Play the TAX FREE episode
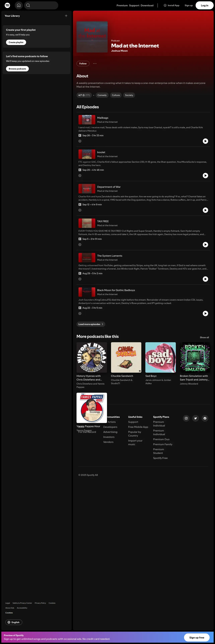 pyautogui.click(x=205, y=244)
